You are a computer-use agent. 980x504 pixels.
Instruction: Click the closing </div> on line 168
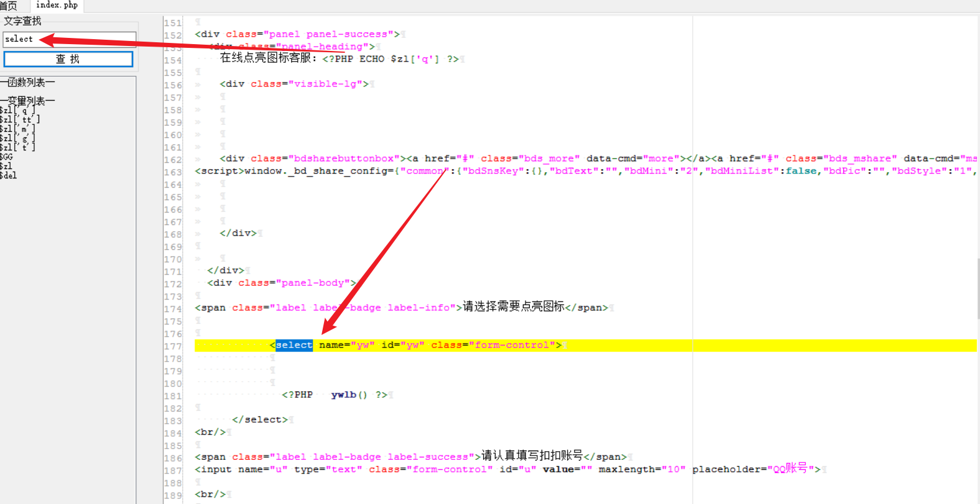click(x=238, y=233)
